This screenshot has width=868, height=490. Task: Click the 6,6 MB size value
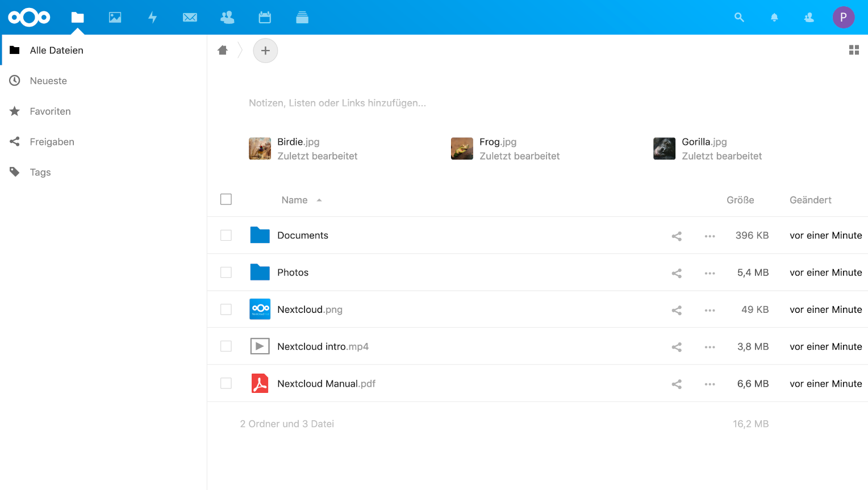point(753,384)
